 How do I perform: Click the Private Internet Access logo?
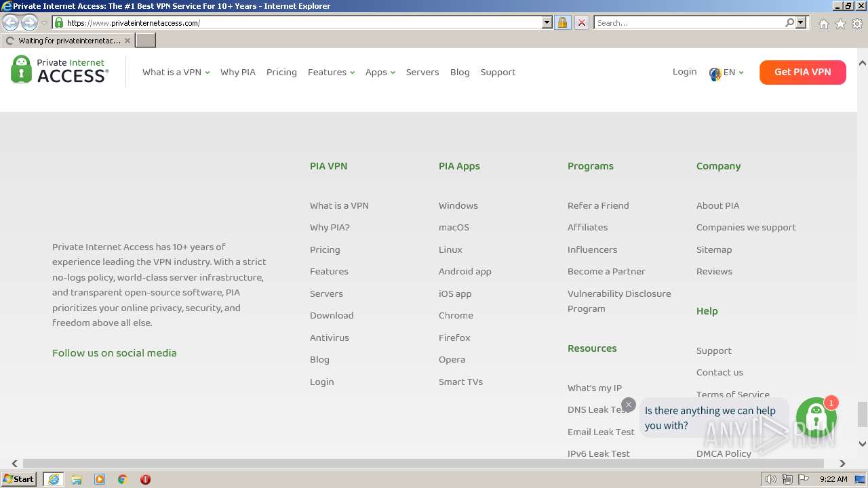60,70
